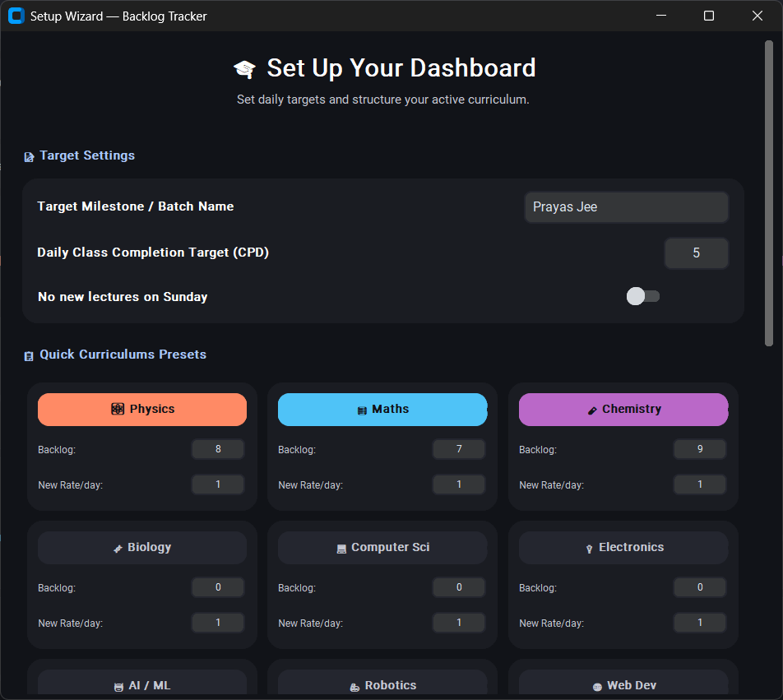Click the abacus icon on Maths preset
This screenshot has height=700, width=783.
click(362, 410)
